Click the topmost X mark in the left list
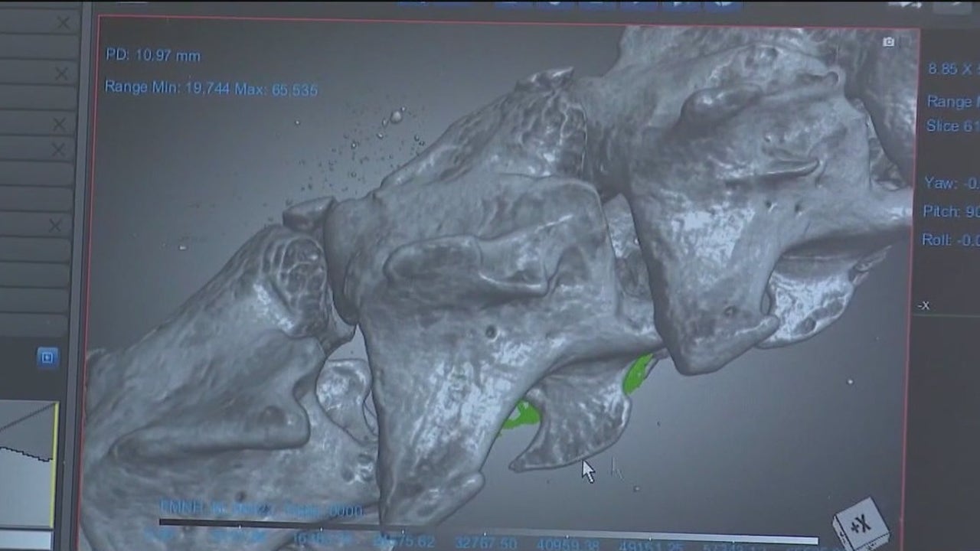Image resolution: width=980 pixels, height=551 pixels. pyautogui.click(x=64, y=24)
